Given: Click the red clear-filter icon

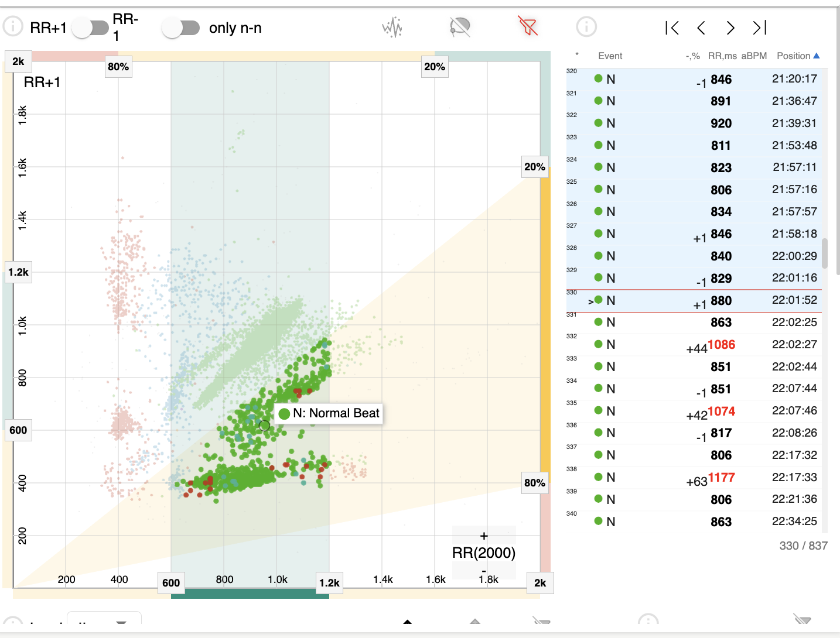Looking at the screenshot, I should [528, 26].
